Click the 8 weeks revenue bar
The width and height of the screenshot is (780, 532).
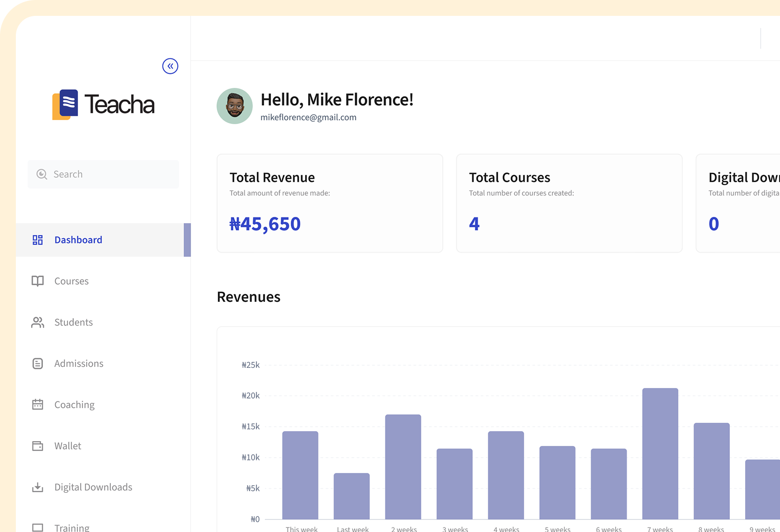(712, 471)
